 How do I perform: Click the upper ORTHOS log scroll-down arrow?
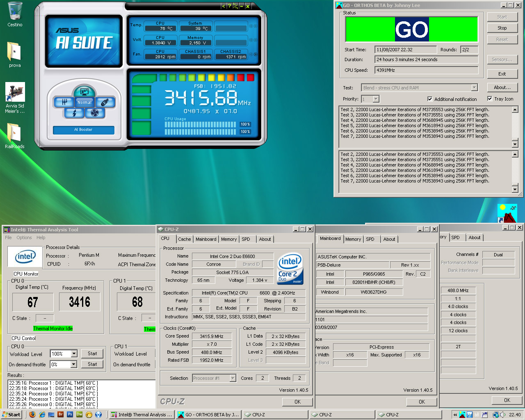[x=515, y=144]
